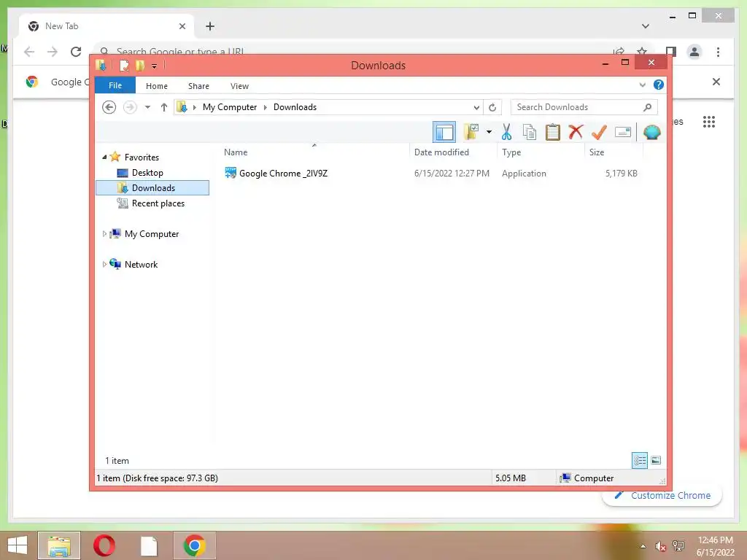
Task: Open the address bar history dropdown
Action: (x=476, y=107)
